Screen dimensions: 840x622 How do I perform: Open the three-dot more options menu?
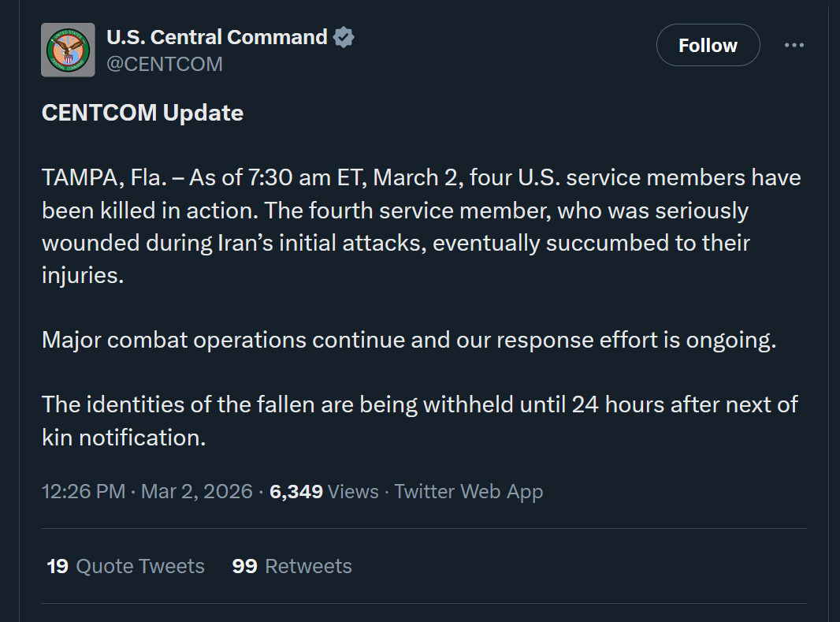[794, 45]
